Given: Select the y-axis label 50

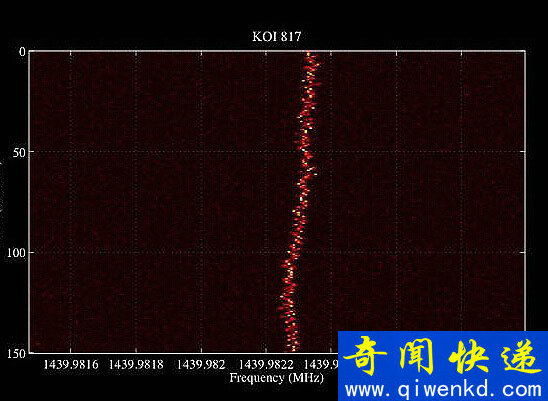Looking at the screenshot, I should tap(19, 152).
